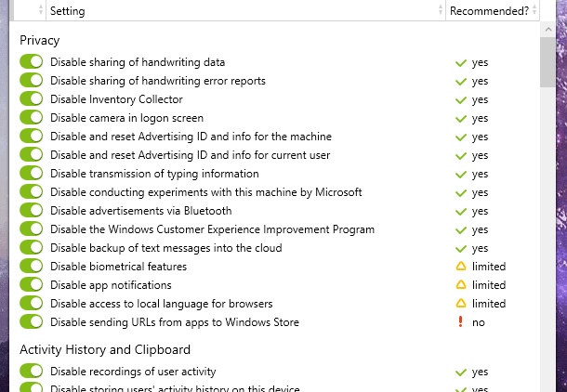Turn off Disable Inventory Collector switch
Screen dimensions: 567x392
point(32,99)
